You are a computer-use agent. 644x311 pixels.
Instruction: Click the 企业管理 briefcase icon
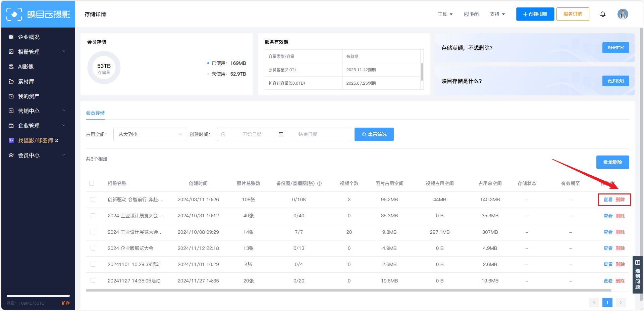[x=11, y=126]
